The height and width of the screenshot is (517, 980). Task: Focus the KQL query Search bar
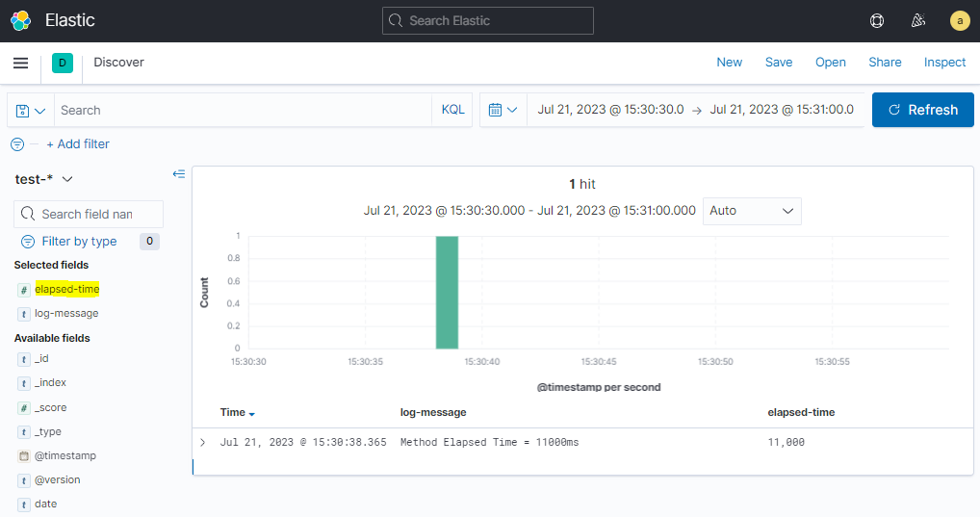pos(244,110)
